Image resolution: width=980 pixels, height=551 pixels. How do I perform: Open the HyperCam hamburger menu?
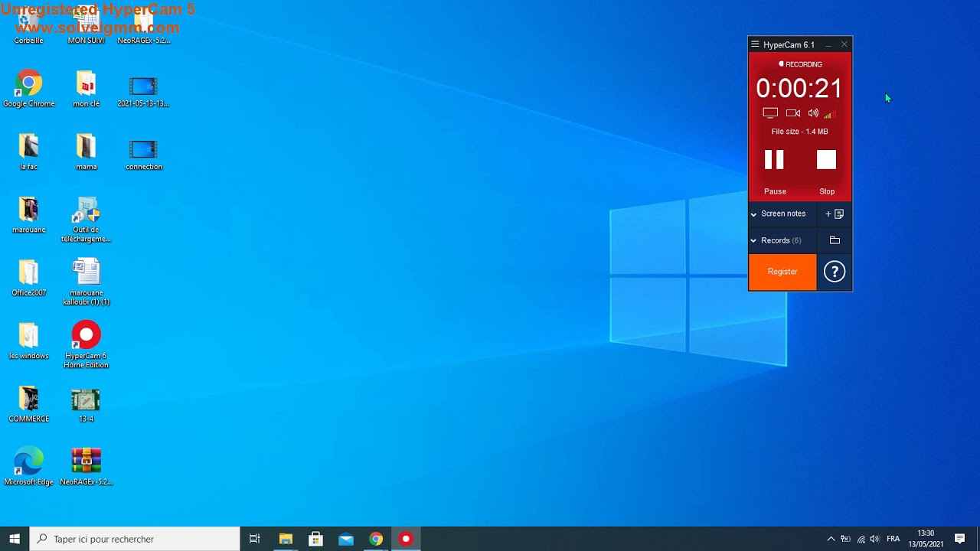click(x=755, y=44)
